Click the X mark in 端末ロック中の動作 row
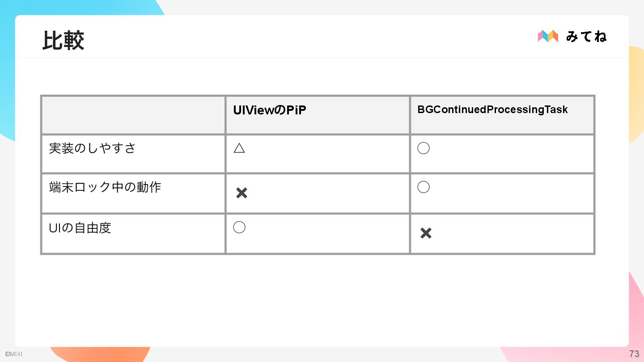This screenshot has width=644, height=362. tap(241, 193)
